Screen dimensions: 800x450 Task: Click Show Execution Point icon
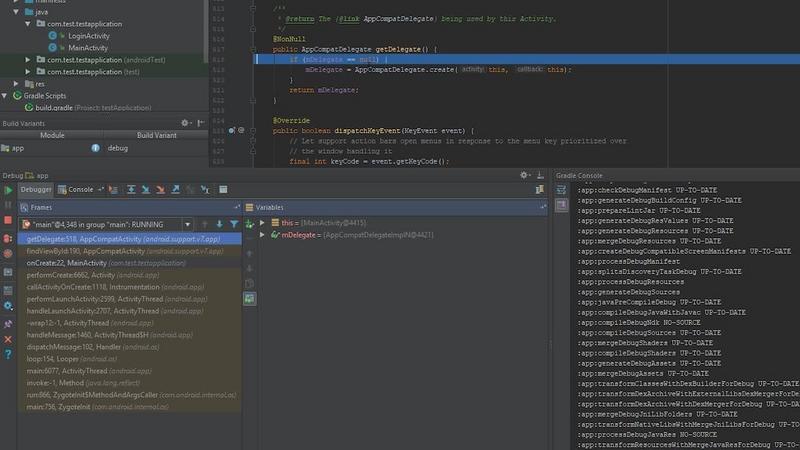click(113, 190)
